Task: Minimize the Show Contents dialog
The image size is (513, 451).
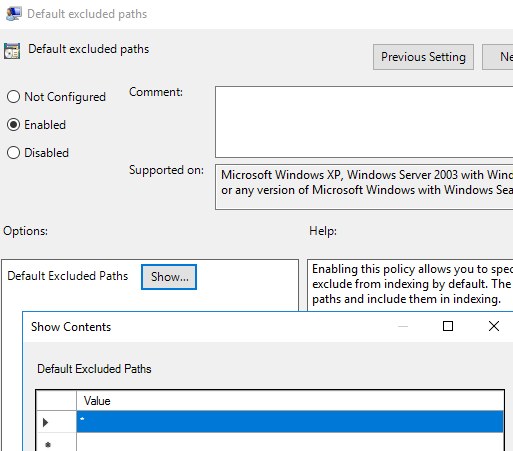Action: (x=403, y=326)
